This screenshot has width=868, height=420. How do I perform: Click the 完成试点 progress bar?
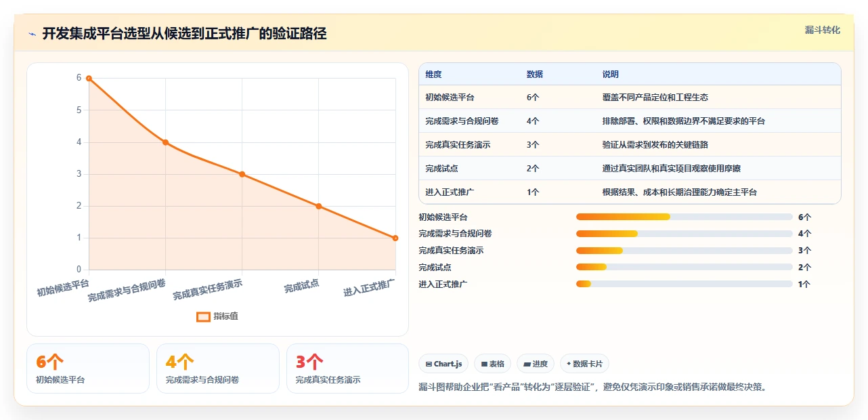click(684, 268)
